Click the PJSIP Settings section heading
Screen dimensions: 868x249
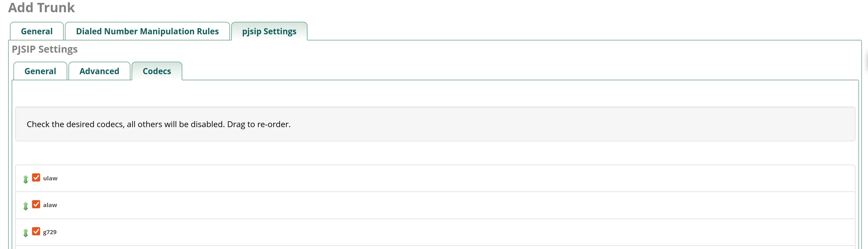click(x=45, y=49)
